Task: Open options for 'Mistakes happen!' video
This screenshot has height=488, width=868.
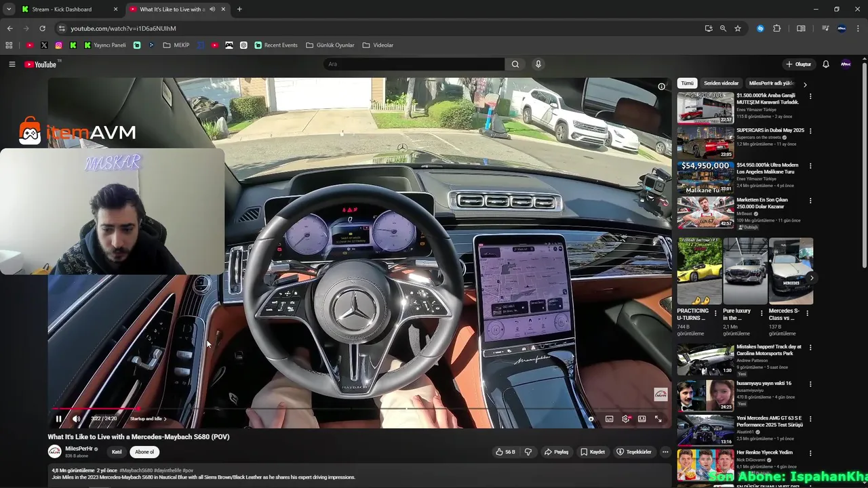Action: tap(810, 348)
